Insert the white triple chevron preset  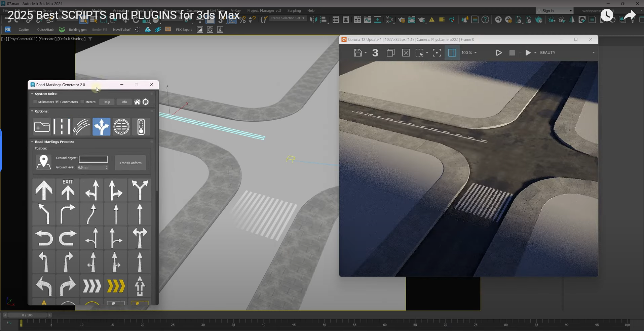91,286
